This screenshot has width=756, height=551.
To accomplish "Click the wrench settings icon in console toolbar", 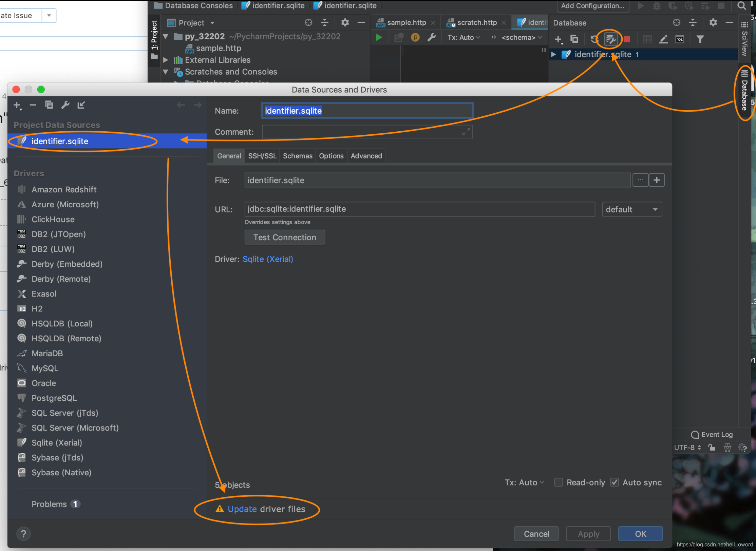I will tap(432, 37).
